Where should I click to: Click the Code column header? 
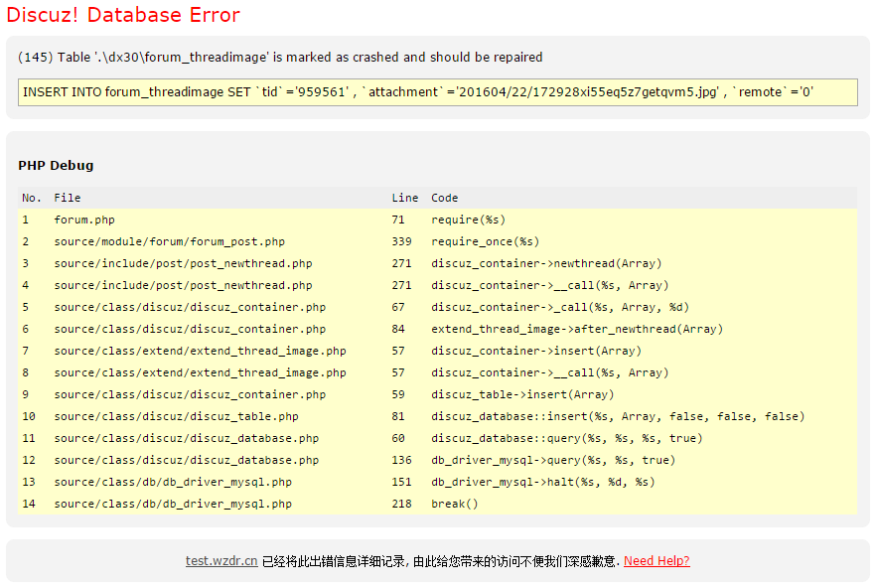[x=444, y=198]
